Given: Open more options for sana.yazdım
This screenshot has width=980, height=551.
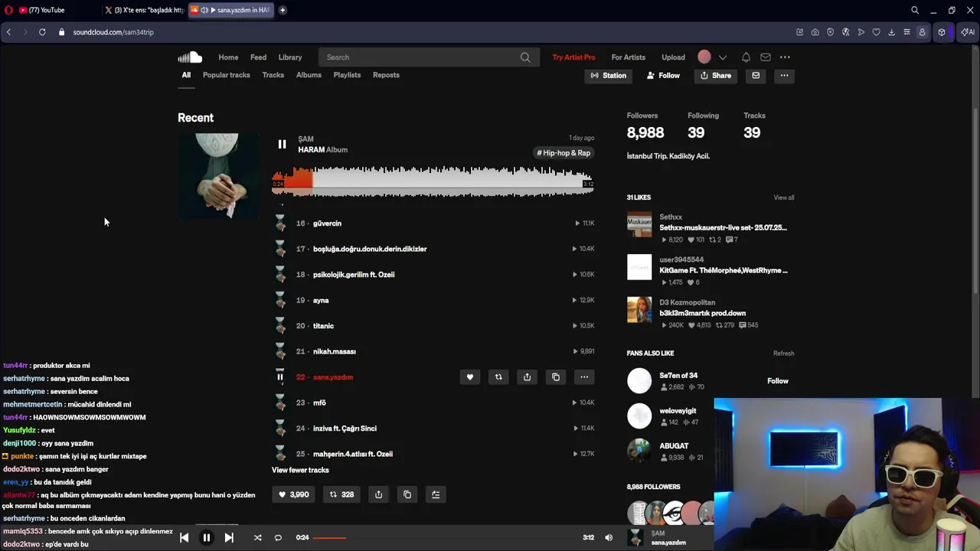Looking at the screenshot, I should click(584, 377).
